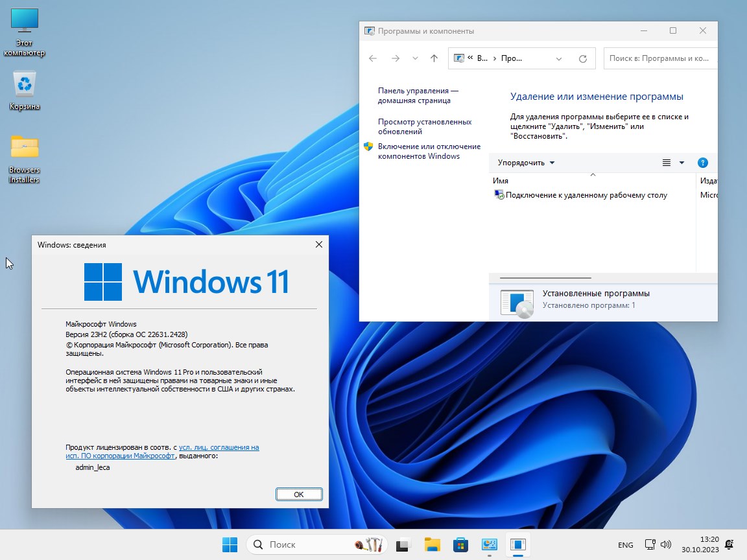Open Включение или отключение компонентов Windows
The width and height of the screenshot is (747, 560).
tap(429, 151)
